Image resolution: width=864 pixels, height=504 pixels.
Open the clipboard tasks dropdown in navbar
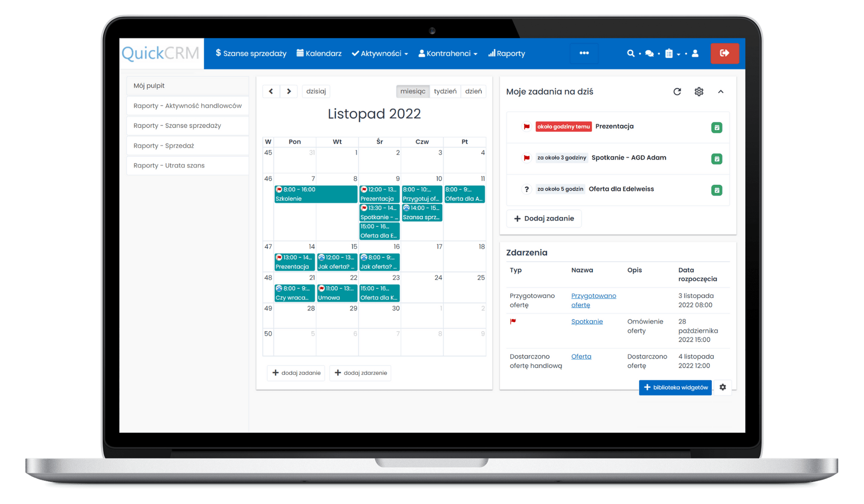point(672,53)
